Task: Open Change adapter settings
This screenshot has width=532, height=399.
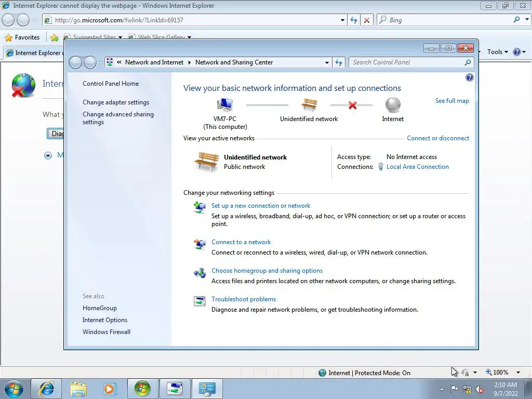Action: [x=116, y=102]
